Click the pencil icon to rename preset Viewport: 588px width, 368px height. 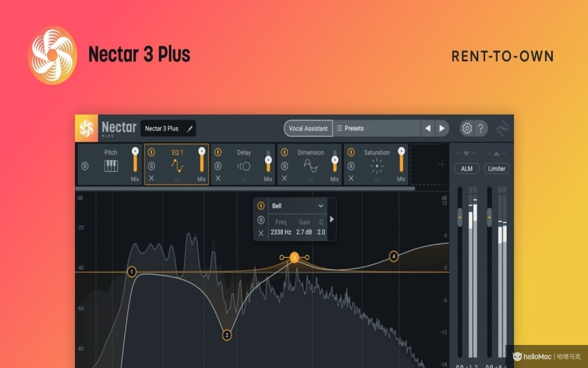pos(190,129)
